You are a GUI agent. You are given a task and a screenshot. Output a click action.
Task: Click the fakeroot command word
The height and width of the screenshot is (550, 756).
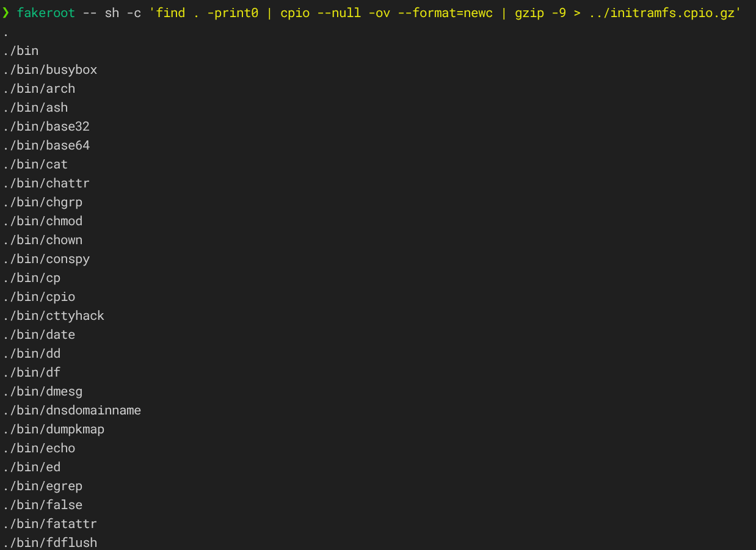[x=46, y=13]
